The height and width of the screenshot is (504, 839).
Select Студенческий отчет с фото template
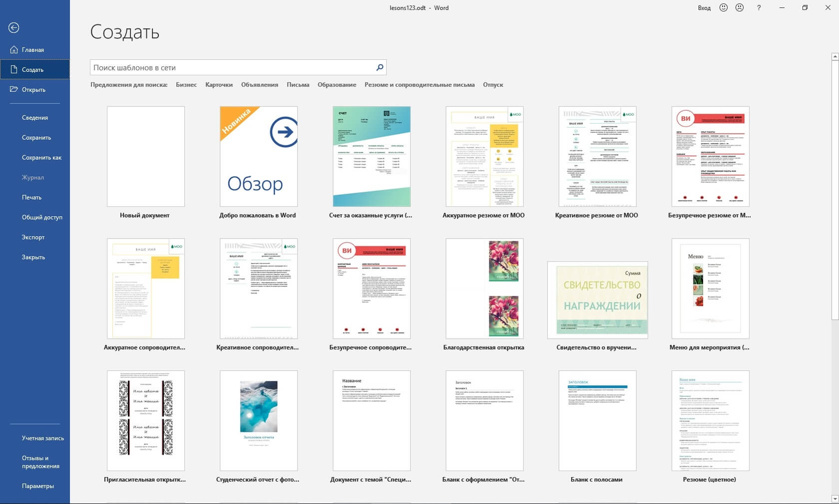[x=259, y=421]
